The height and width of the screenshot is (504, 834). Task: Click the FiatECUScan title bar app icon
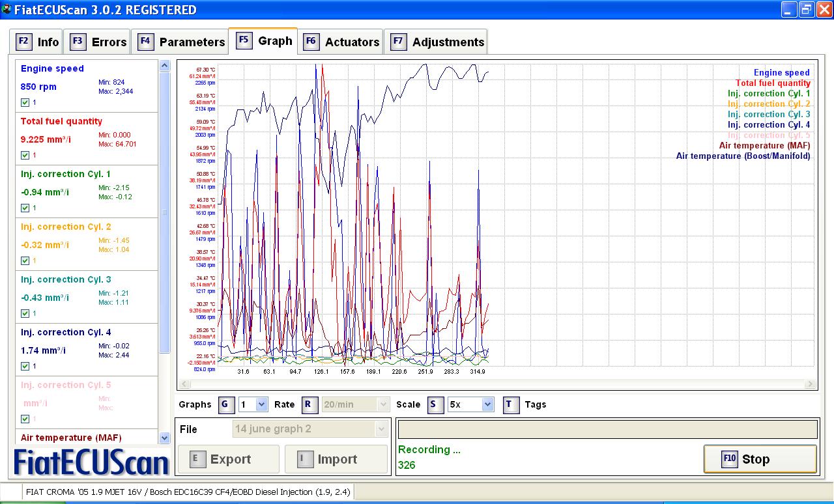pyautogui.click(x=7, y=9)
